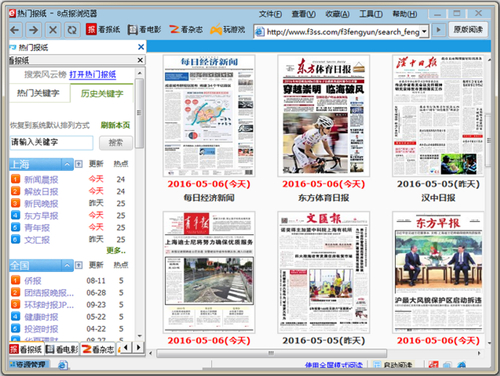Close the 热门报纸 tab with blue X

pos(141,47)
